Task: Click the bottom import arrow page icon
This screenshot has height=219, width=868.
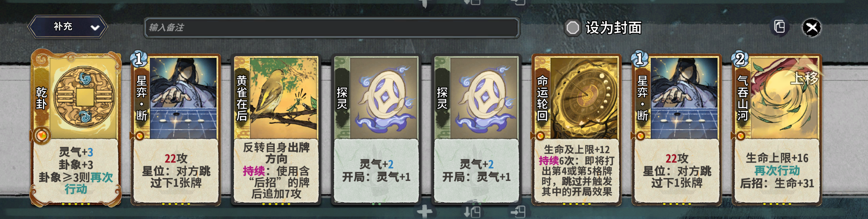Action: click(x=518, y=212)
